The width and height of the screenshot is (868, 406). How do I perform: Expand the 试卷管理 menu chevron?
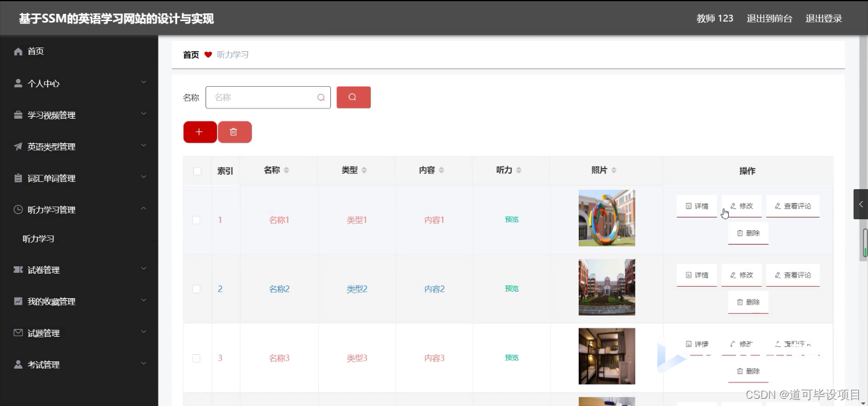click(x=143, y=268)
